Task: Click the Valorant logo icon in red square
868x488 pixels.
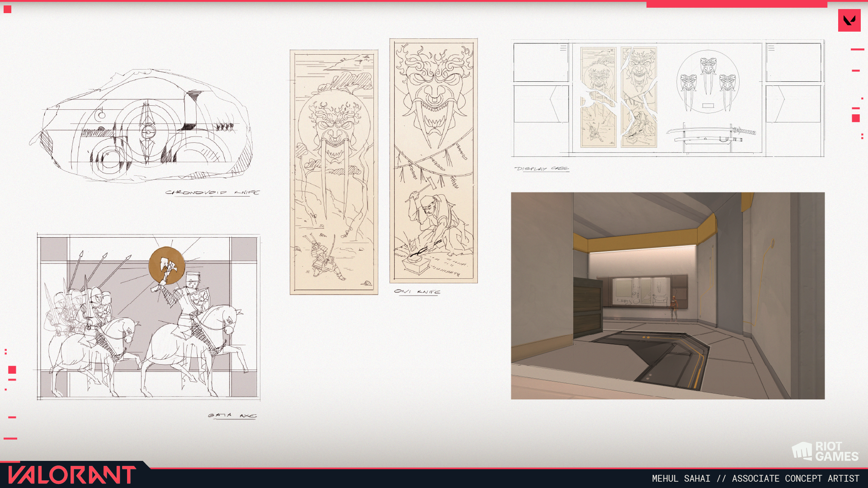Action: (x=849, y=20)
